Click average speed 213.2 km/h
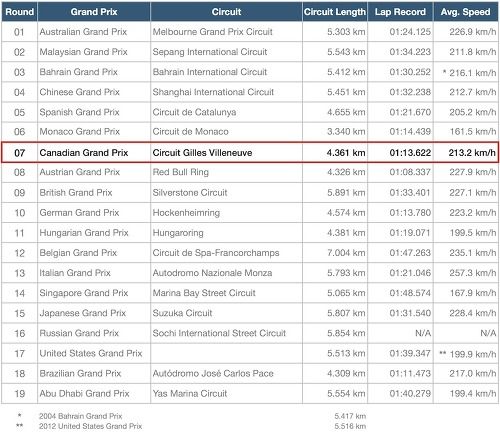Image resolution: width=500 pixels, height=432 pixels. click(x=472, y=153)
